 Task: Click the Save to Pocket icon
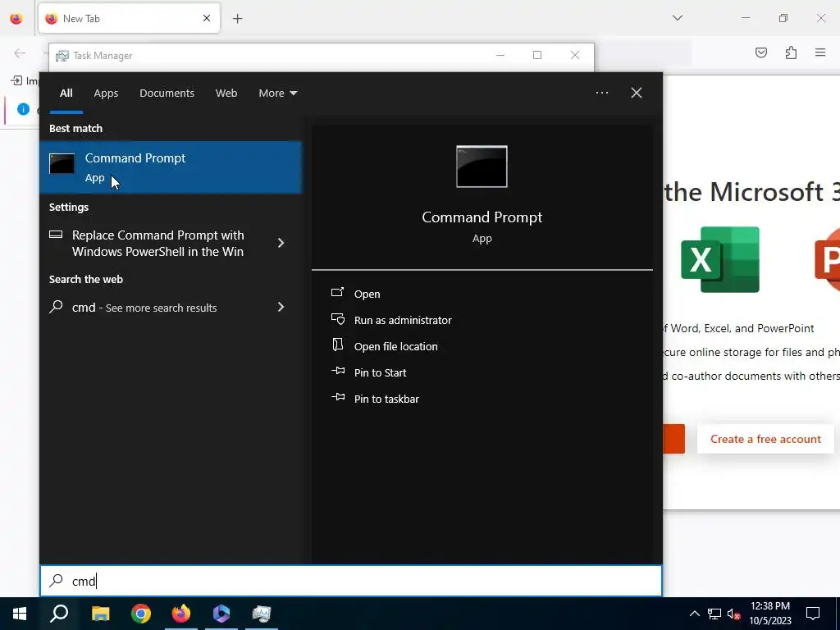coord(761,52)
